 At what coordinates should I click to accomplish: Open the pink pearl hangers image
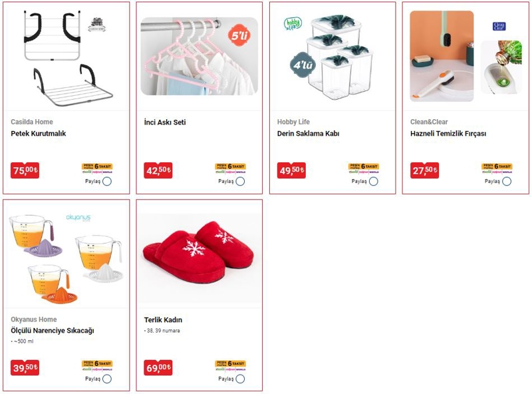pyautogui.click(x=199, y=57)
